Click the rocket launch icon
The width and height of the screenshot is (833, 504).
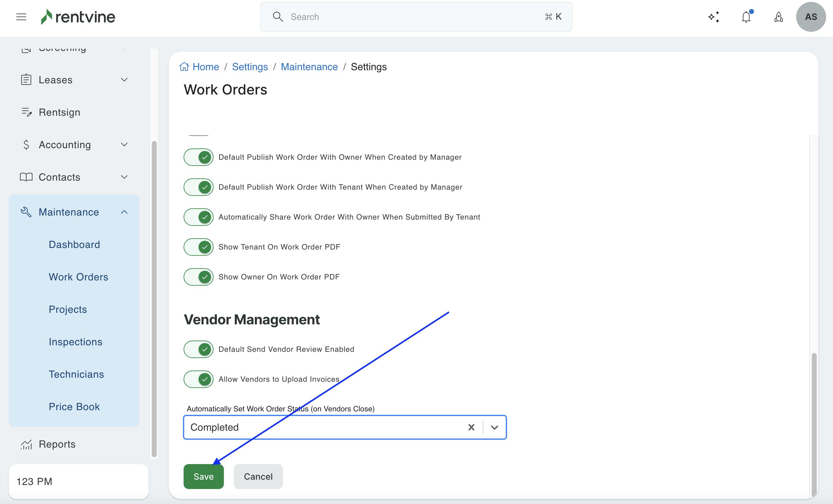tap(779, 17)
